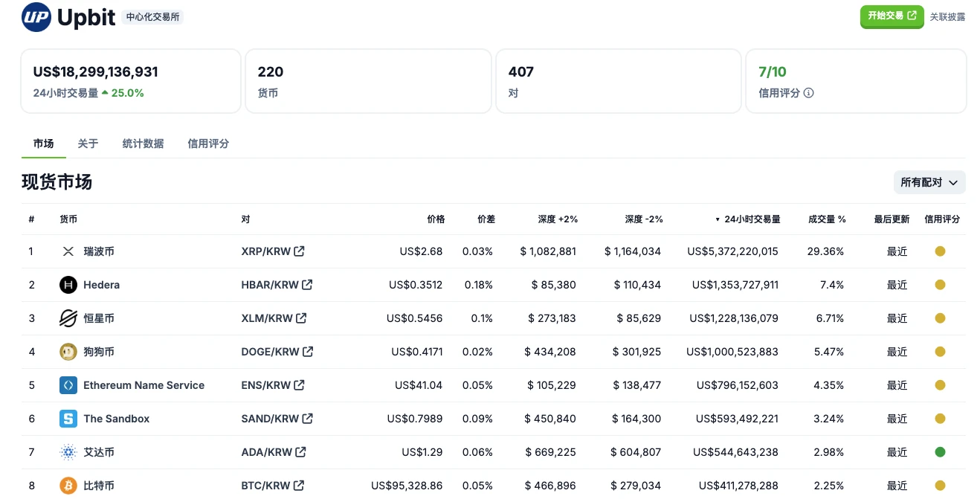Open the 所有配对 dropdown
The width and height of the screenshot is (980, 499).
tap(929, 182)
